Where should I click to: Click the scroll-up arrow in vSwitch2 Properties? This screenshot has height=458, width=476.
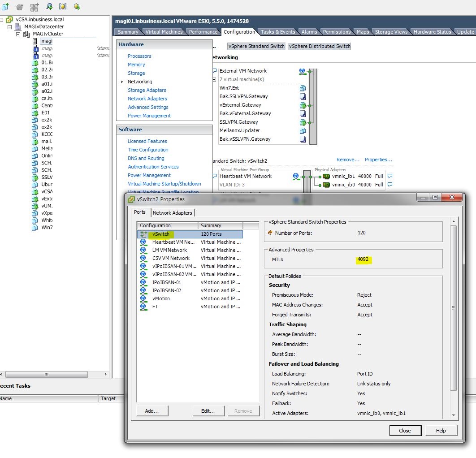coord(454,221)
